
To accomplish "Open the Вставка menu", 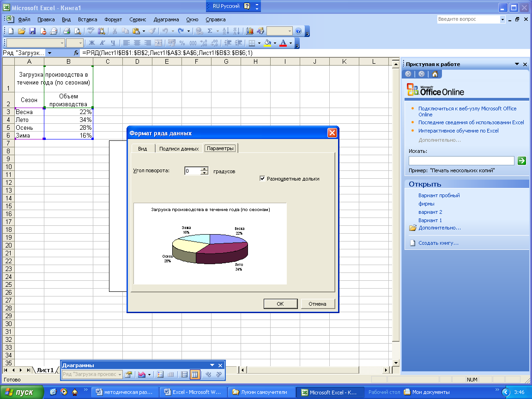I will pyautogui.click(x=88, y=19).
